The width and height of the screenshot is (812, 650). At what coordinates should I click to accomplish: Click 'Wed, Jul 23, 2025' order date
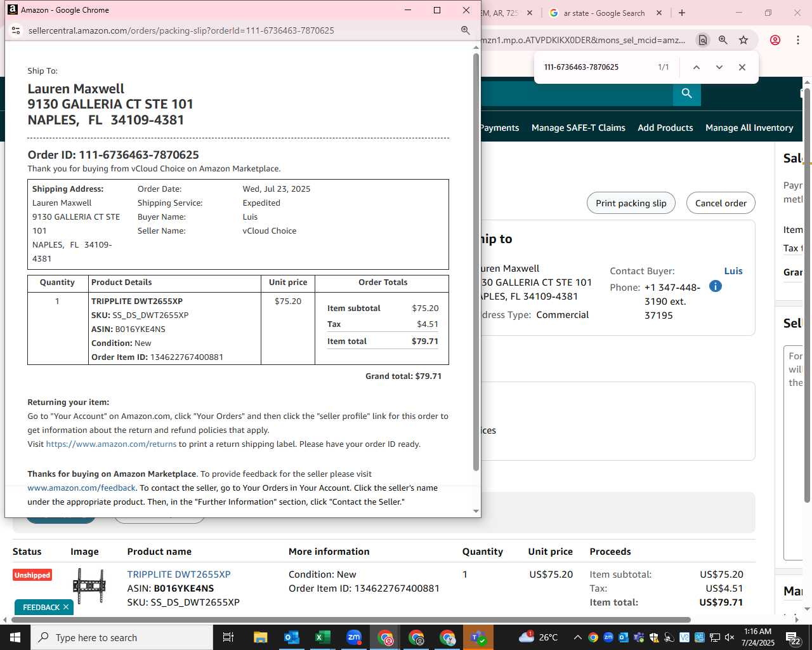pos(277,189)
